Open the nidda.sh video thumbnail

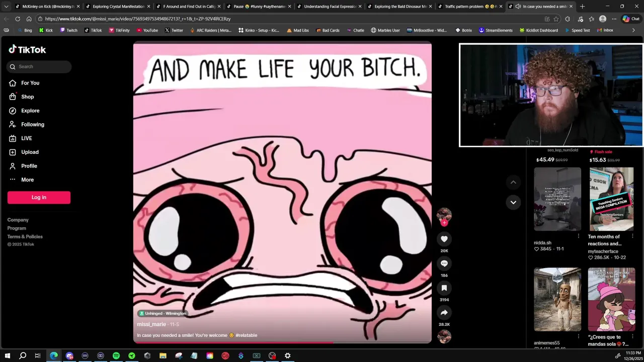[557, 199]
